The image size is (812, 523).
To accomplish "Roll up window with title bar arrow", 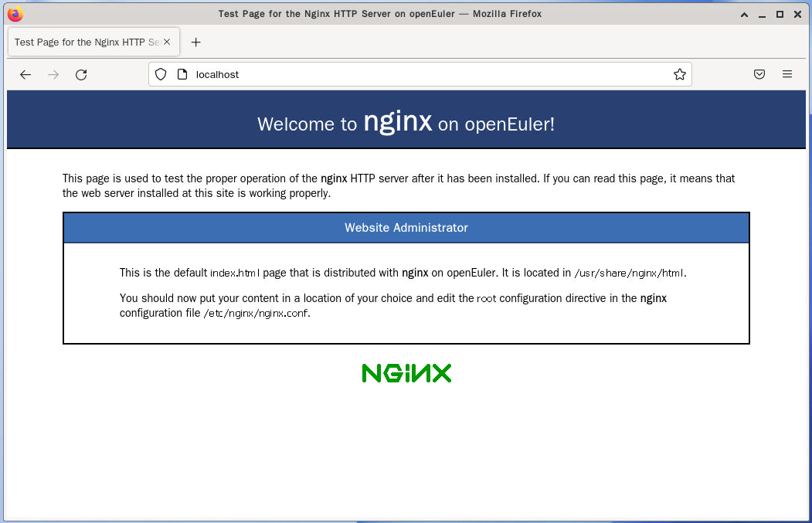I will 744,15.
